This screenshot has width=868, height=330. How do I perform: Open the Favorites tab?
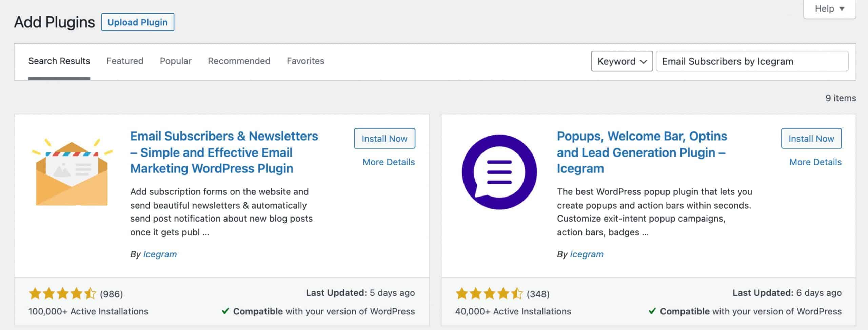pos(305,61)
